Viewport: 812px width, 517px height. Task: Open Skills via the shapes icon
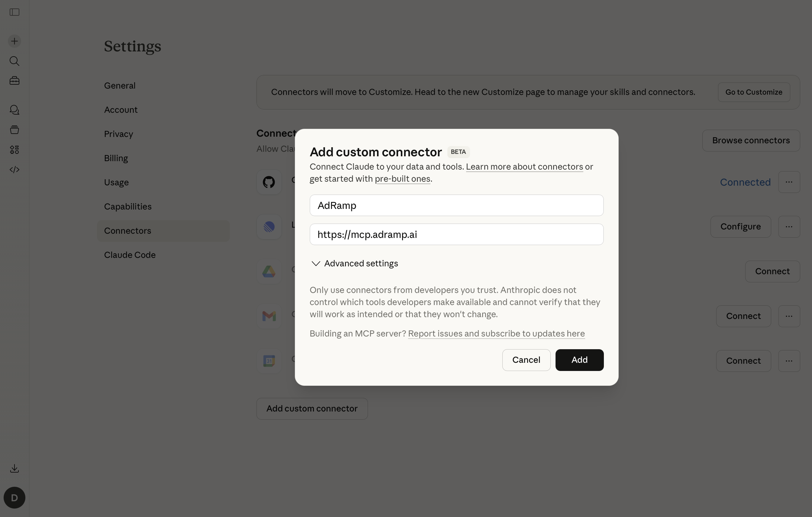pos(14,149)
